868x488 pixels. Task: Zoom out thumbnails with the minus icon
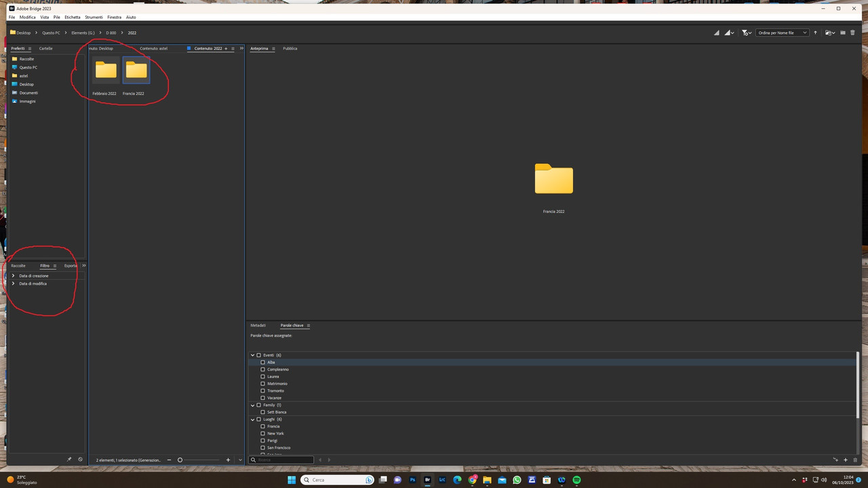(170, 460)
